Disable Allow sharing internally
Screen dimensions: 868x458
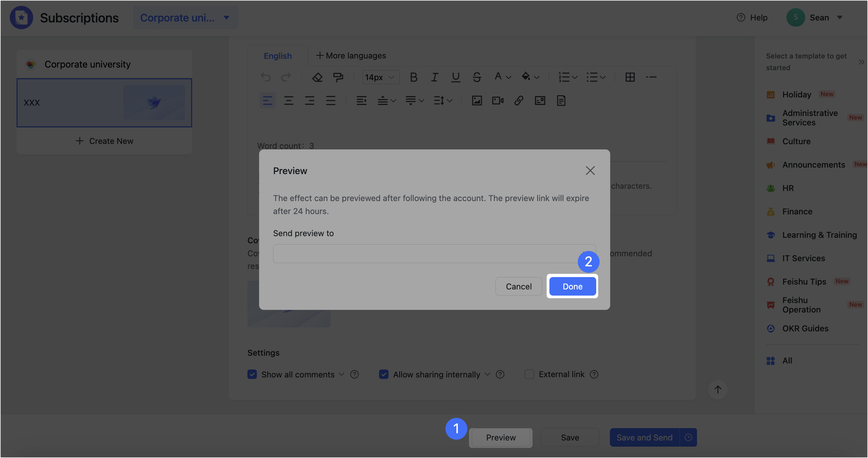(384, 374)
